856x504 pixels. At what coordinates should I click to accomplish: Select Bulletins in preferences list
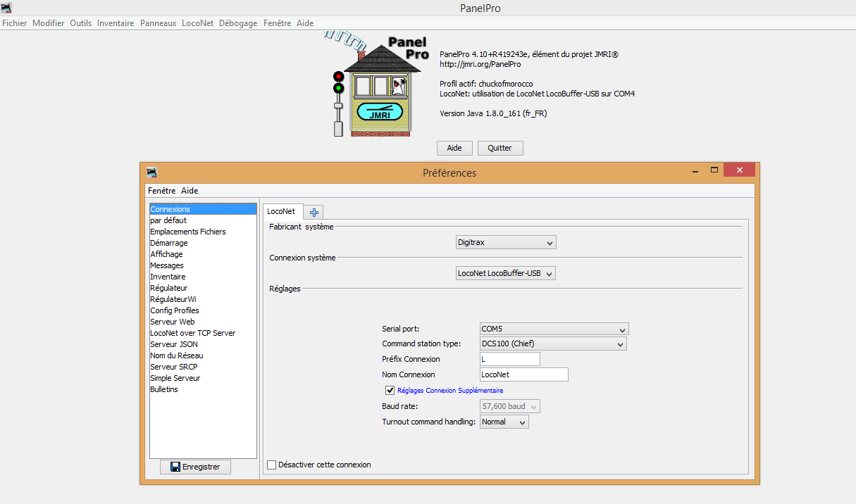click(203, 389)
